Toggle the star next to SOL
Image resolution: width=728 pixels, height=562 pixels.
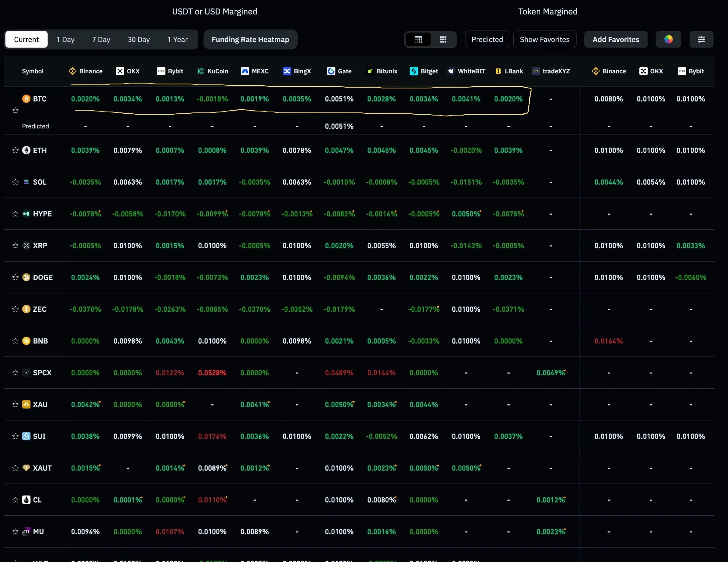pos(15,182)
